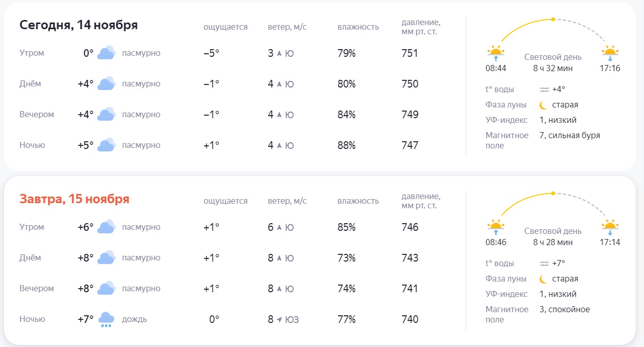Click the sun peak dot on tomorrow's daylight arc
The width and height of the screenshot is (644, 347).
click(x=553, y=193)
